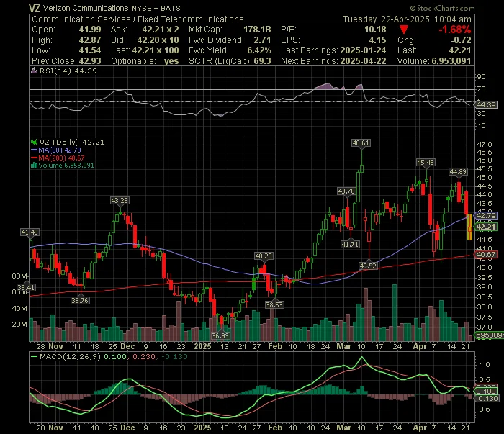
Task: Click the Communication Services / Fixed Telecommunications label
Action: tap(138, 19)
